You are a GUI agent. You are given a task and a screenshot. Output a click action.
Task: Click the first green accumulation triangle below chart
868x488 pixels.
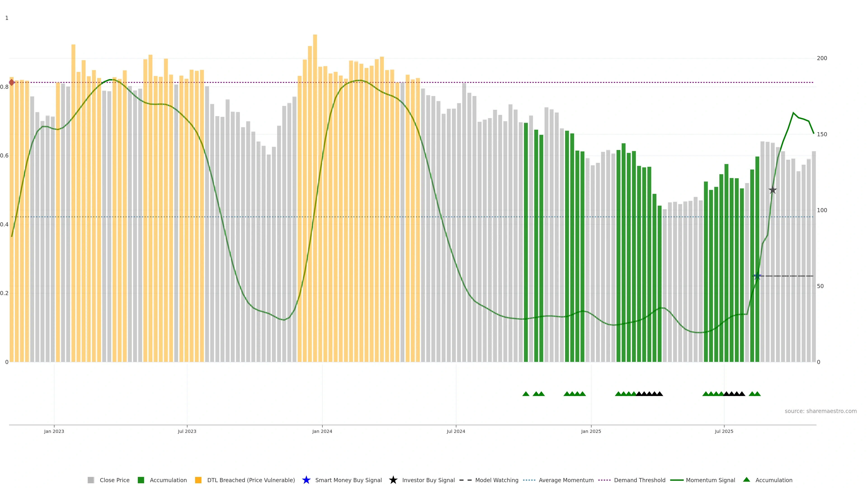[x=526, y=394]
